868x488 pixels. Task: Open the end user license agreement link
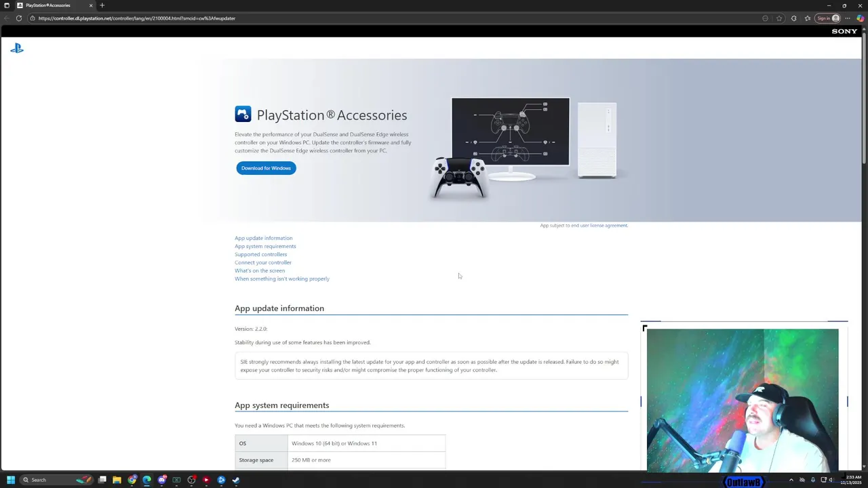(x=599, y=225)
